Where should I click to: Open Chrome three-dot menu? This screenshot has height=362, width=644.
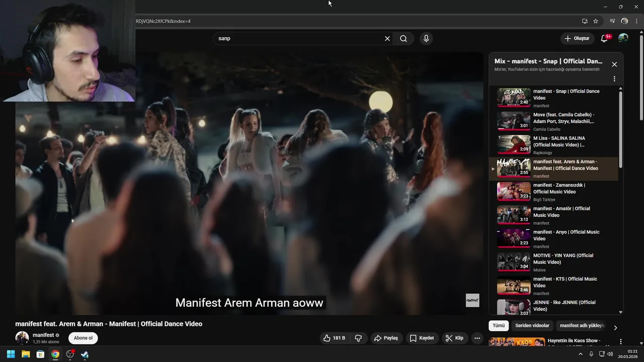636,21
